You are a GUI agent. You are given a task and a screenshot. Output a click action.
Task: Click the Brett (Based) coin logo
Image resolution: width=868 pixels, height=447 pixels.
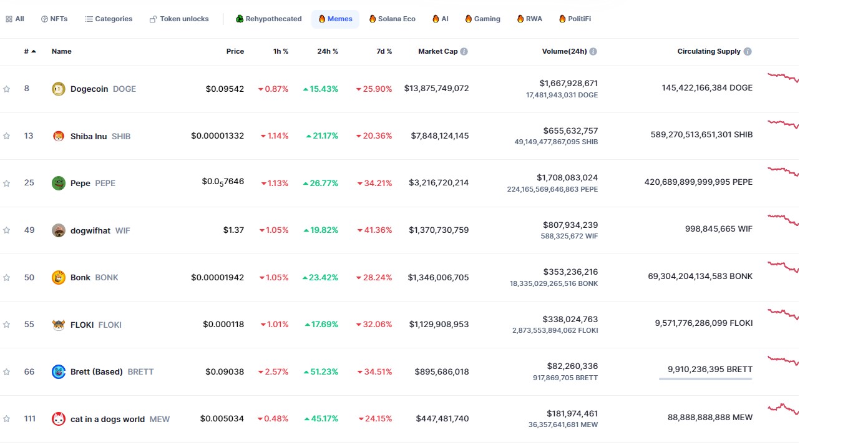click(59, 371)
